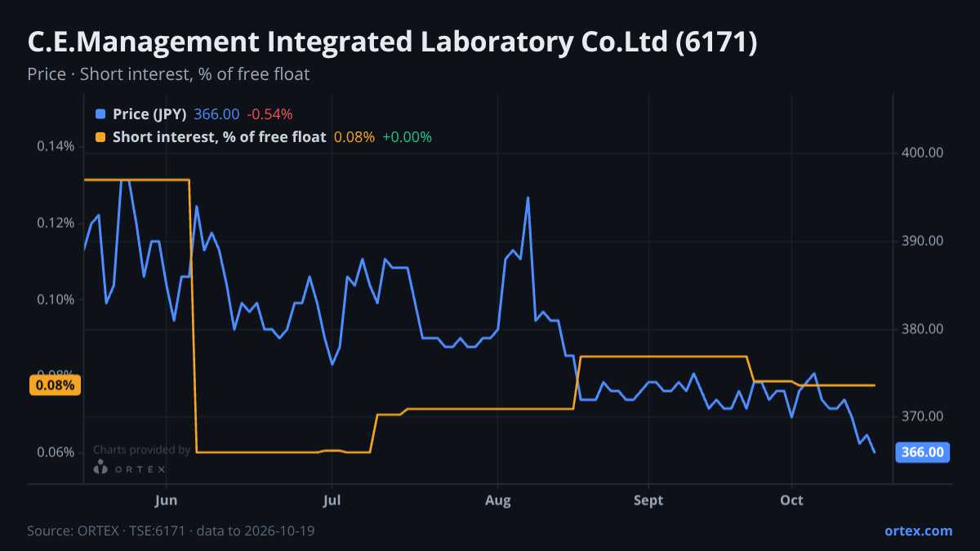980x551 pixels.
Task: Click the Jul x-axis label
Action: click(x=332, y=500)
